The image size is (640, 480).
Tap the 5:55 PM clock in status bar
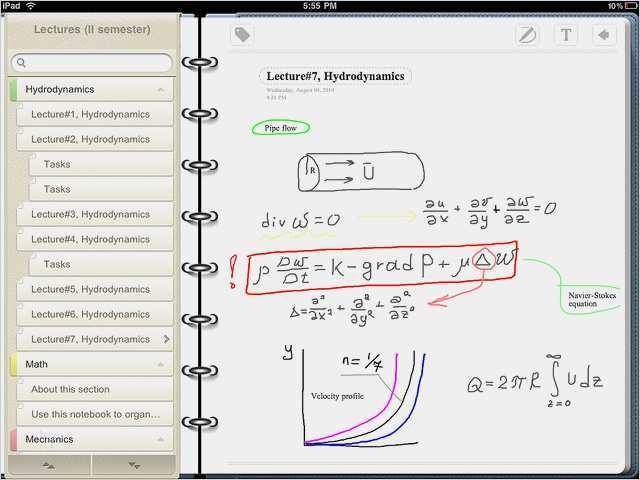(x=320, y=6)
